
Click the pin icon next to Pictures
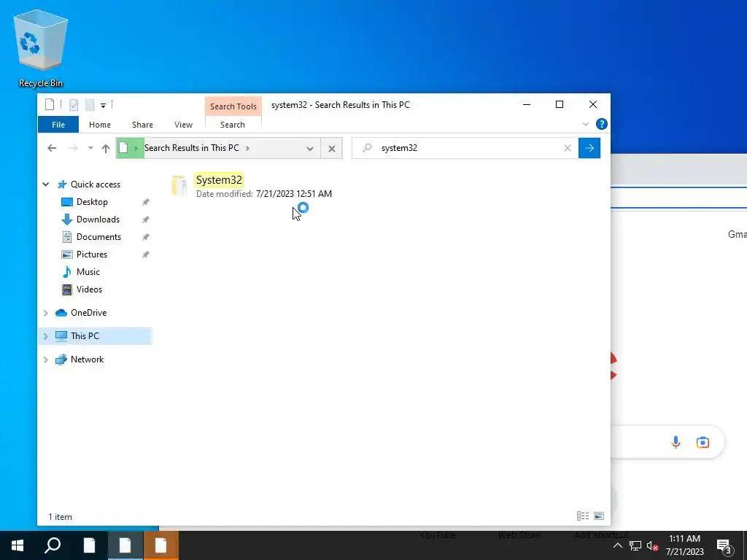(x=146, y=254)
